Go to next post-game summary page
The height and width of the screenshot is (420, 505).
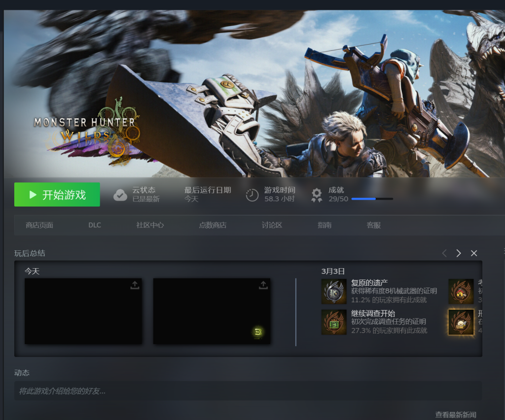459,253
